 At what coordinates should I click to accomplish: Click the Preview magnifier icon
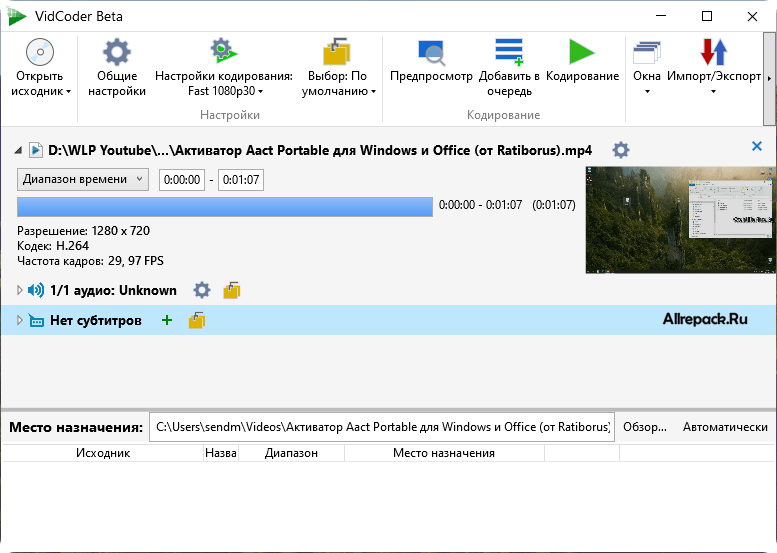[431, 53]
